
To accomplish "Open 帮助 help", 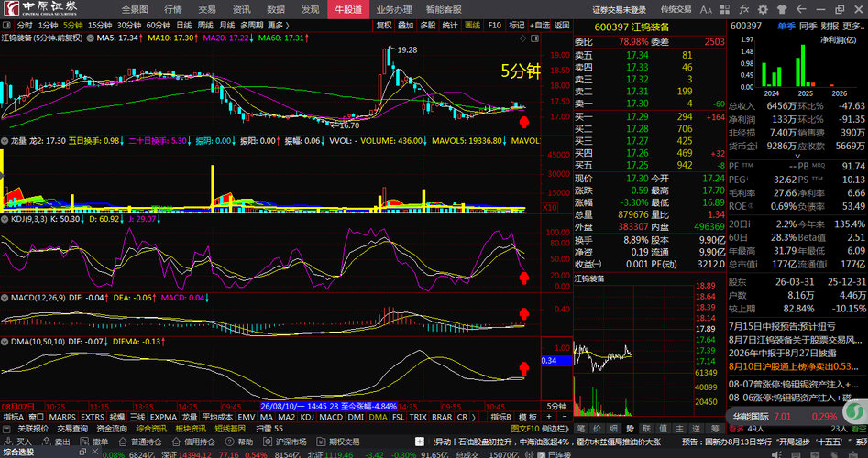I will [239, 442].
